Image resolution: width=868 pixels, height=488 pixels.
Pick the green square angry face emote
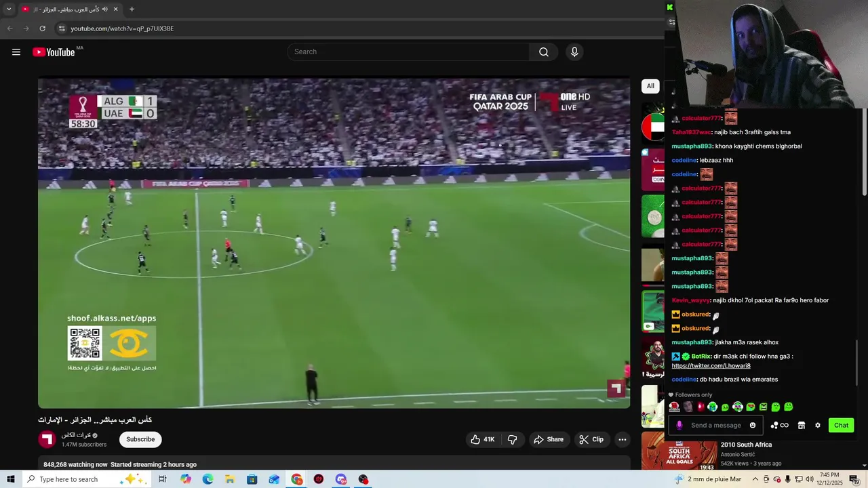tap(764, 407)
